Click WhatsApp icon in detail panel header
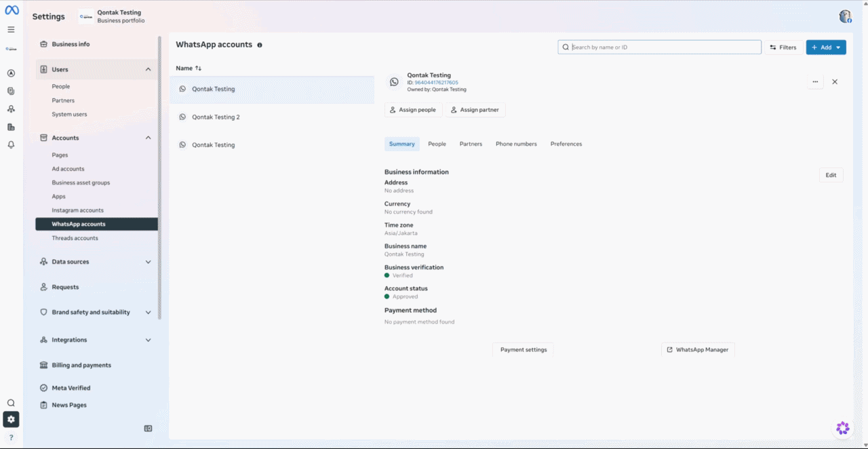 click(x=394, y=82)
